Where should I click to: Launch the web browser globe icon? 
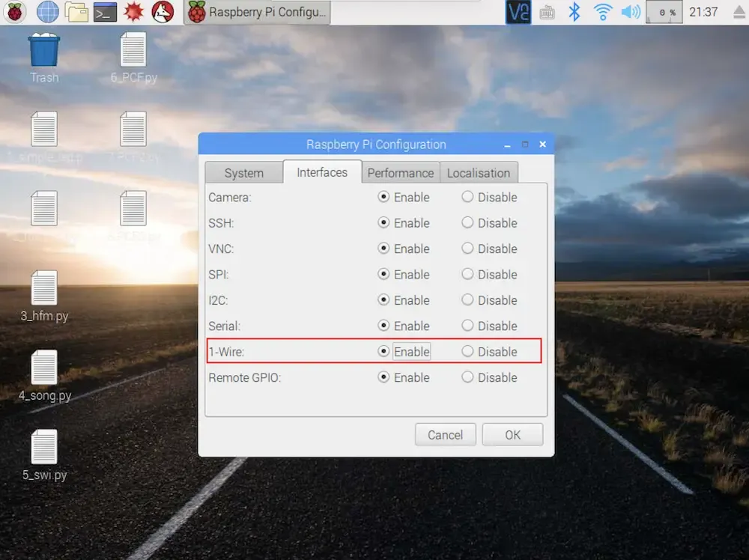(x=47, y=12)
